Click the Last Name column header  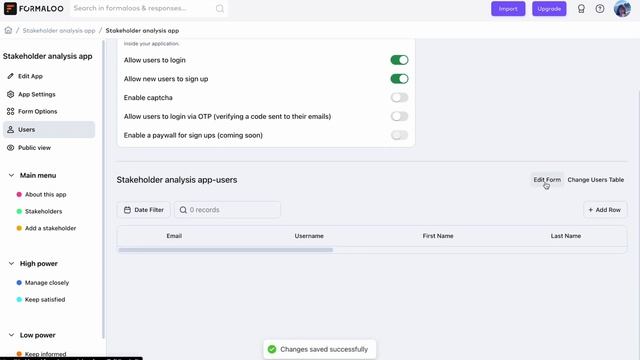(566, 236)
